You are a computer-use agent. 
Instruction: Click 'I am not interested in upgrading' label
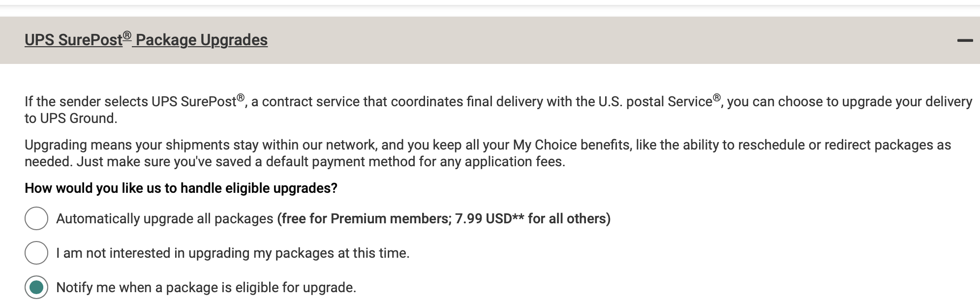click(232, 253)
